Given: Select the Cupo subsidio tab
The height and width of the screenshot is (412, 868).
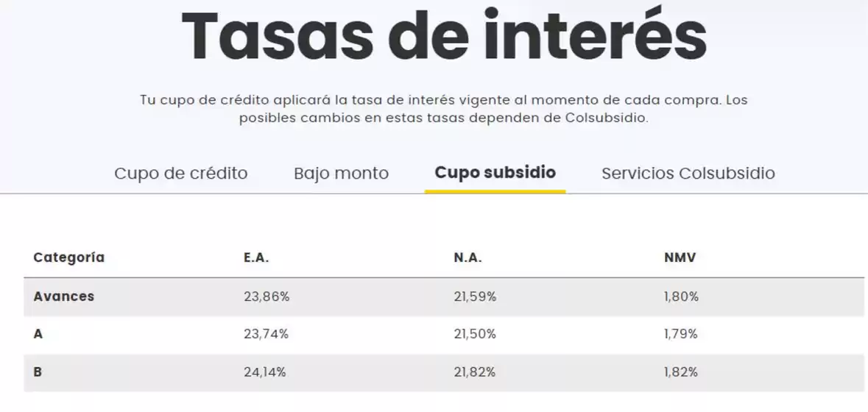Looking at the screenshot, I should click(x=495, y=172).
